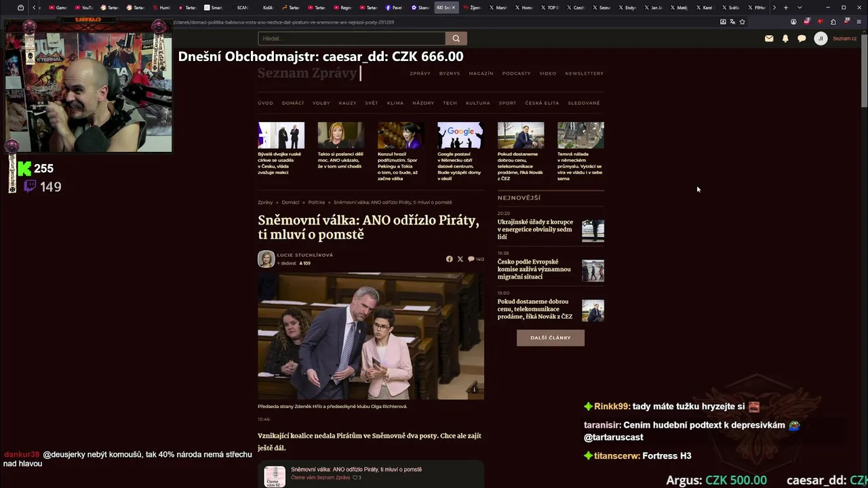The width and height of the screenshot is (868, 488).
Task: Open MAGAZÍN top menu item
Action: pyautogui.click(x=481, y=73)
